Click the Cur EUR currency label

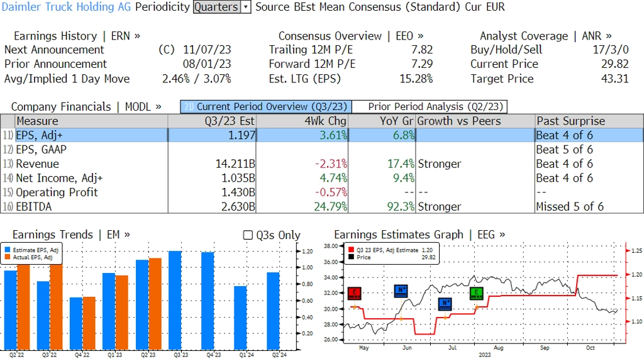[x=485, y=7]
